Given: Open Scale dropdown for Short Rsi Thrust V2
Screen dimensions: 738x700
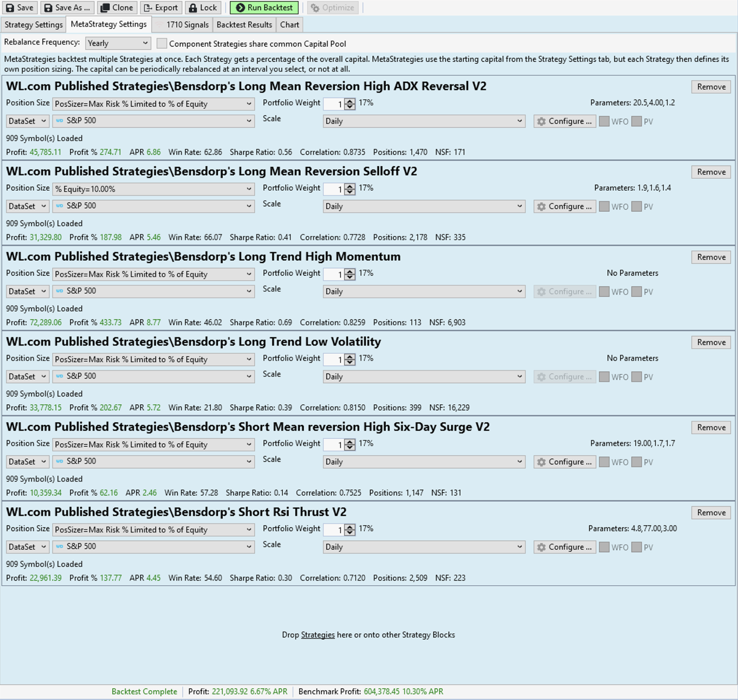Looking at the screenshot, I should [x=424, y=547].
